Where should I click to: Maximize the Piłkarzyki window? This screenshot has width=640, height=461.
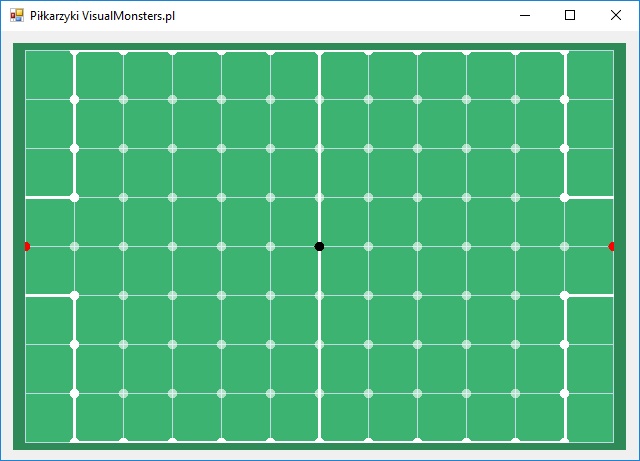tap(570, 16)
